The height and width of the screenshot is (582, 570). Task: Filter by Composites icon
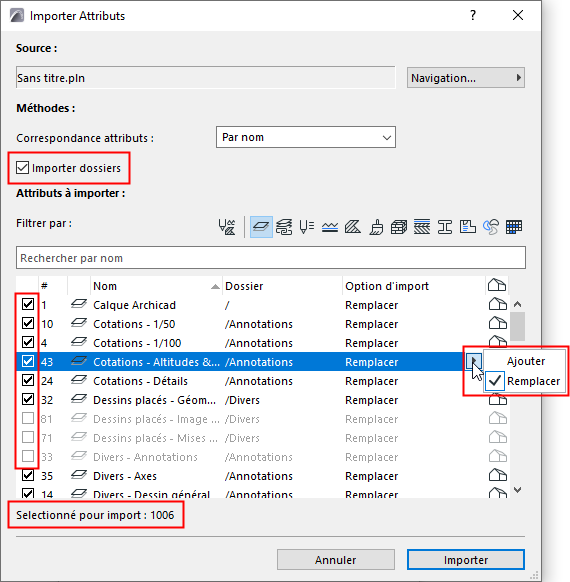pos(422,227)
